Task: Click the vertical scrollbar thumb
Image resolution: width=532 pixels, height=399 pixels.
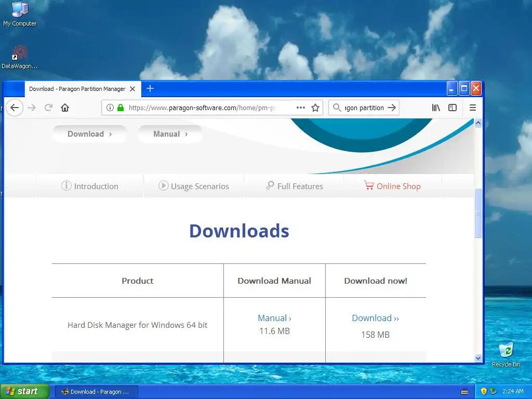Action: pos(478,213)
